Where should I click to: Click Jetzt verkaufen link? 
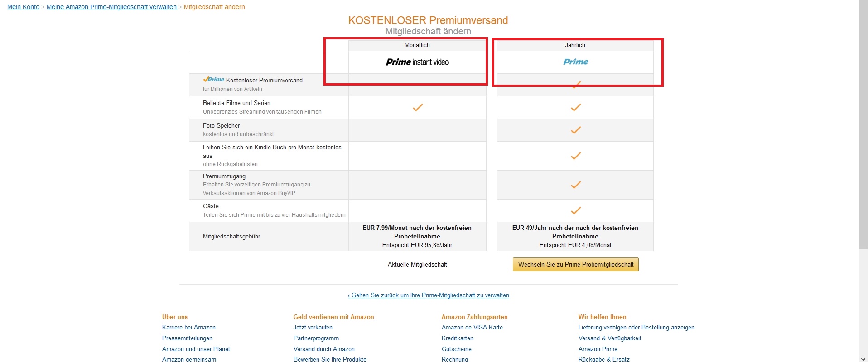[313, 328]
